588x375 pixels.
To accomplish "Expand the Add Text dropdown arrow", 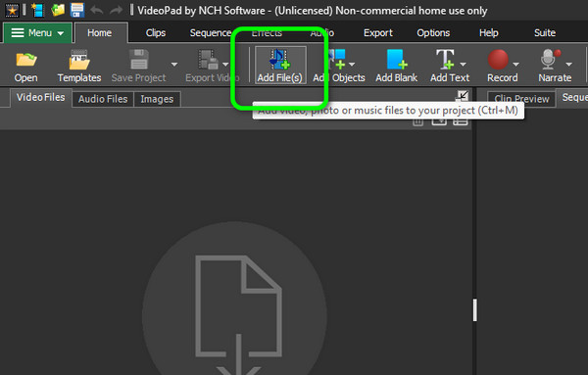I will coord(463,65).
